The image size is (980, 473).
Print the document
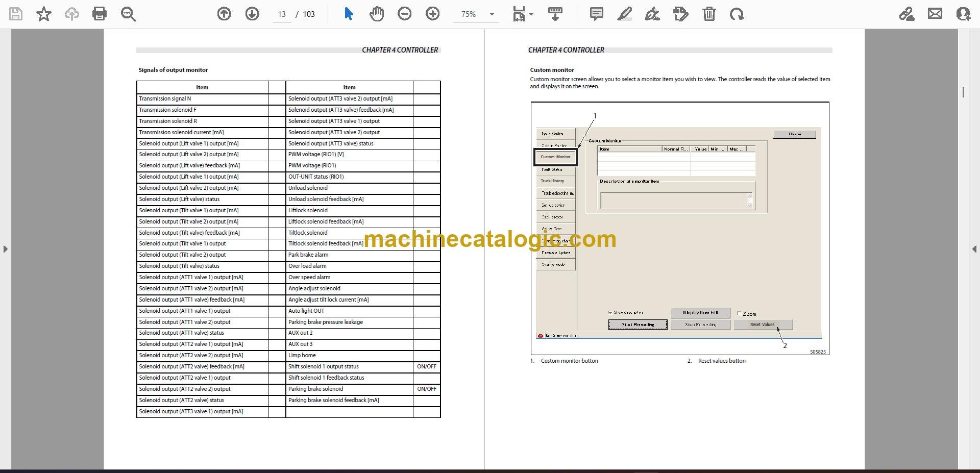point(100,14)
